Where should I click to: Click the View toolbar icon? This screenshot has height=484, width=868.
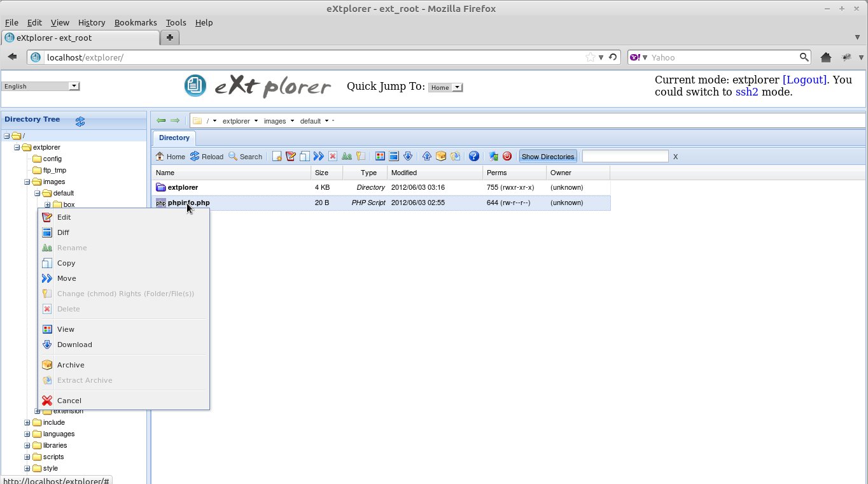pyautogui.click(x=380, y=156)
